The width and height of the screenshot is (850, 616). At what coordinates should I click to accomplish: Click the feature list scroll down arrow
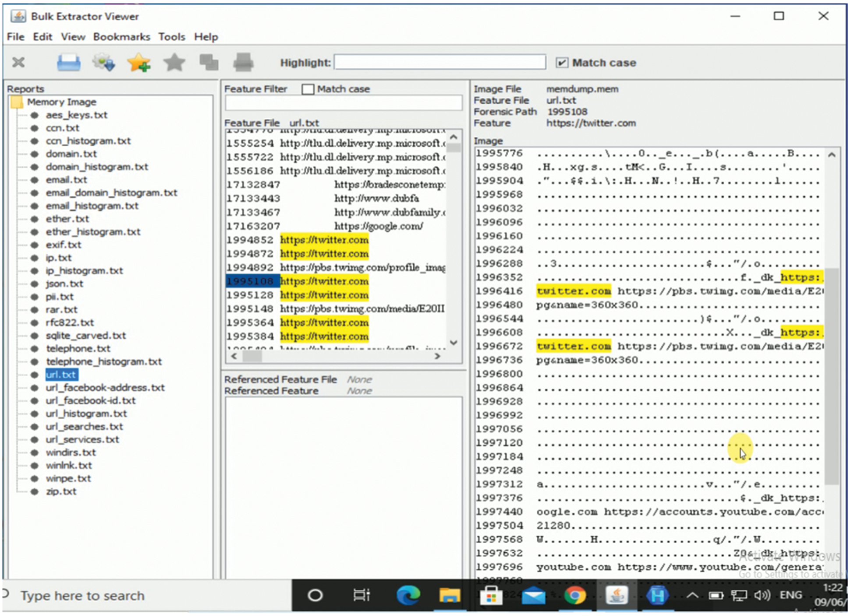pyautogui.click(x=454, y=343)
